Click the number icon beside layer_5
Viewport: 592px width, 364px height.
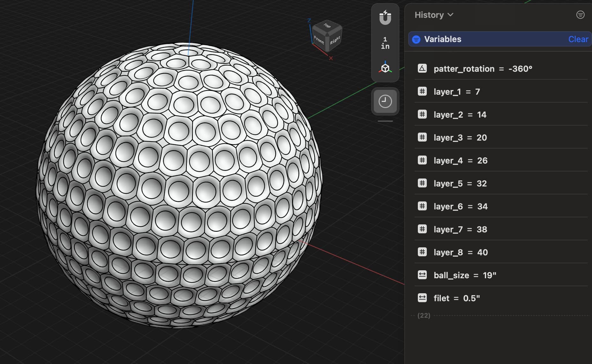(x=422, y=183)
